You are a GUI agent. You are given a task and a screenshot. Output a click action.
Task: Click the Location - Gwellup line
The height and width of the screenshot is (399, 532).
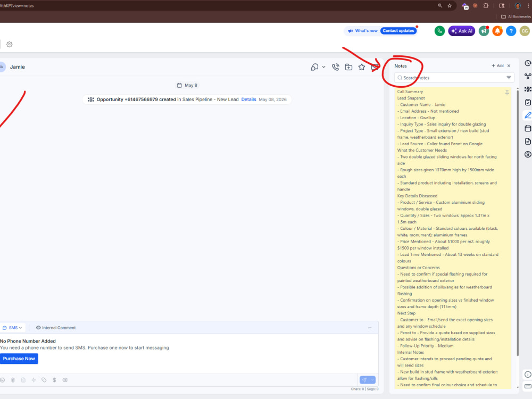[x=417, y=118]
